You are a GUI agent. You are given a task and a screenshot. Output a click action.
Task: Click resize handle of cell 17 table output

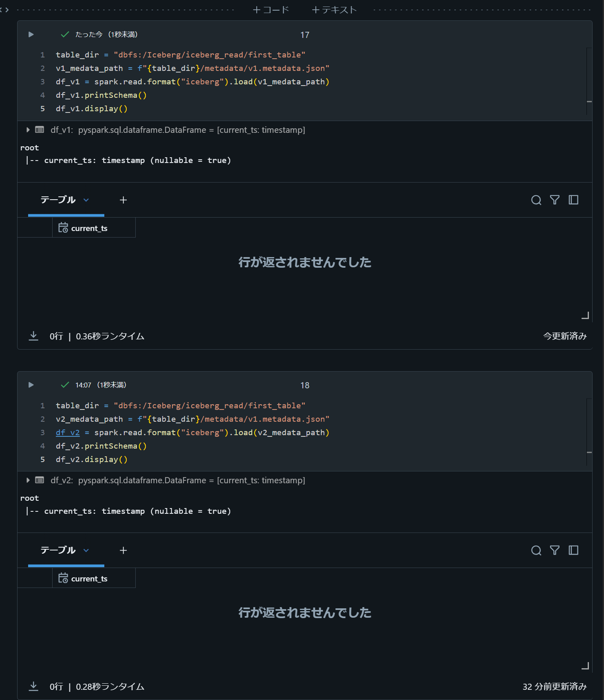coord(585,315)
